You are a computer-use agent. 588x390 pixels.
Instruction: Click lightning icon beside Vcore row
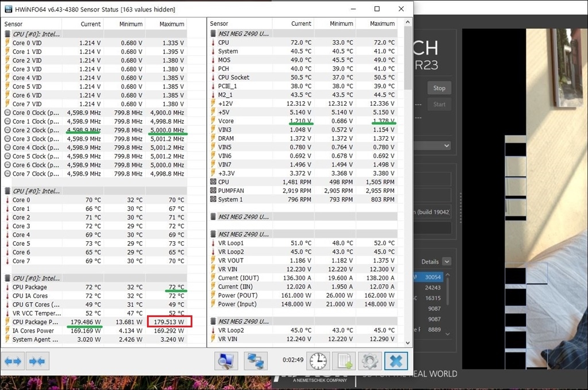pyautogui.click(x=213, y=121)
